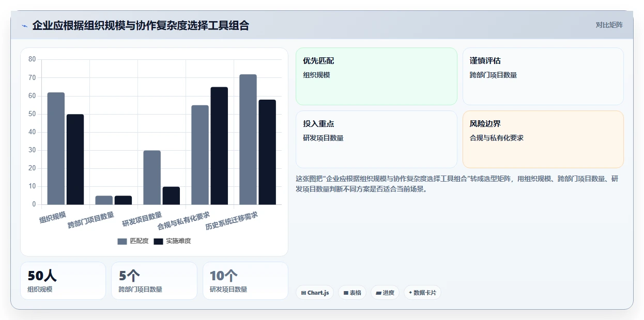Click the sparkle icon inside 数据卡片 chip

click(410, 293)
